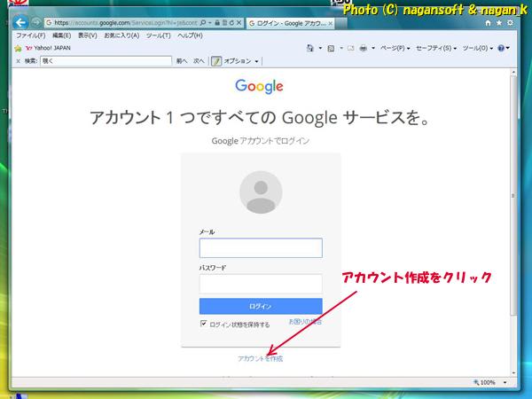The height and width of the screenshot is (399, 532).
Task: Click the Yahoo! JAPAN favorites bar icon
Action: pos(29,48)
